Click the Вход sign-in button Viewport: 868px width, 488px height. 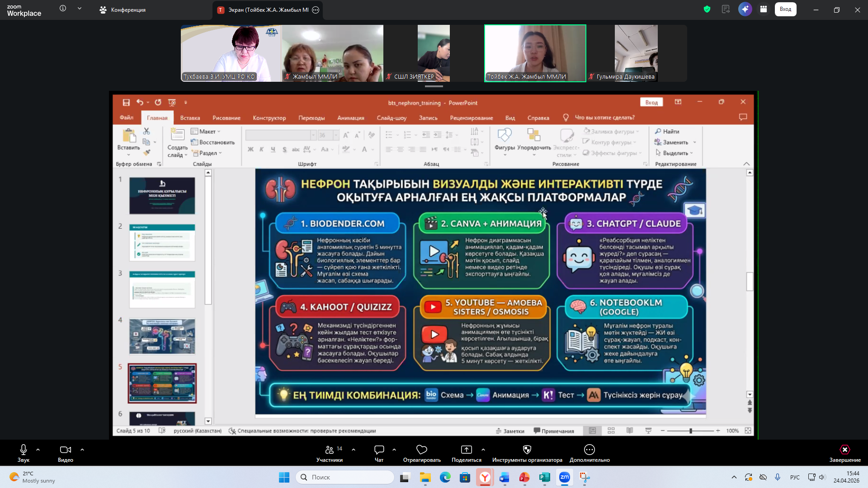tap(785, 9)
